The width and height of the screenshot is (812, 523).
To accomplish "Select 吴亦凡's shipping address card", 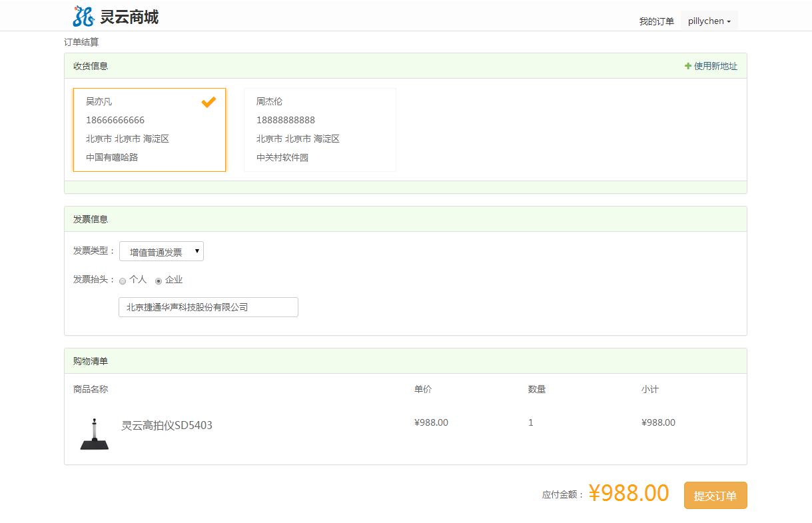I will point(149,130).
